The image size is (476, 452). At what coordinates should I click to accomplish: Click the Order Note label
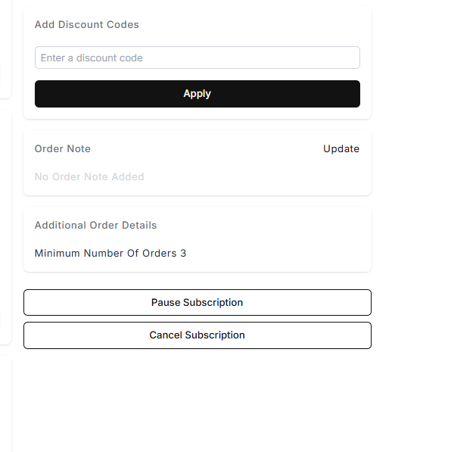pos(63,148)
